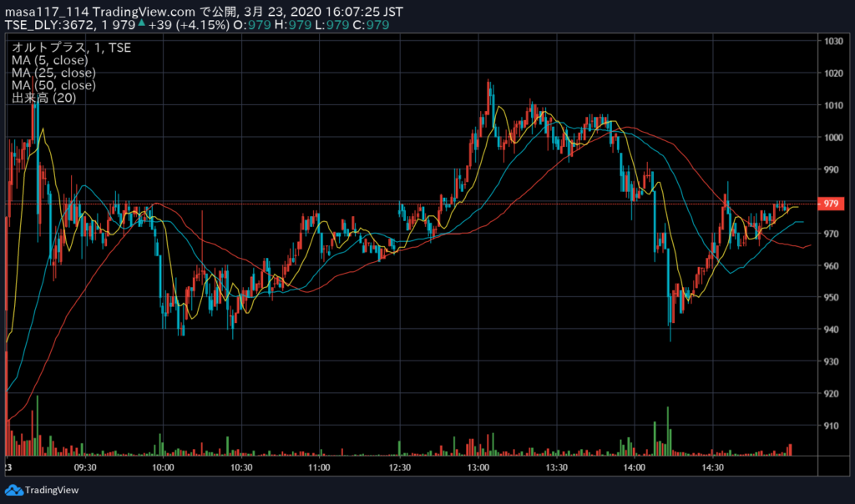Click the green up-arrow change indicator
Viewport: 855px width, 504px height.
[x=142, y=23]
